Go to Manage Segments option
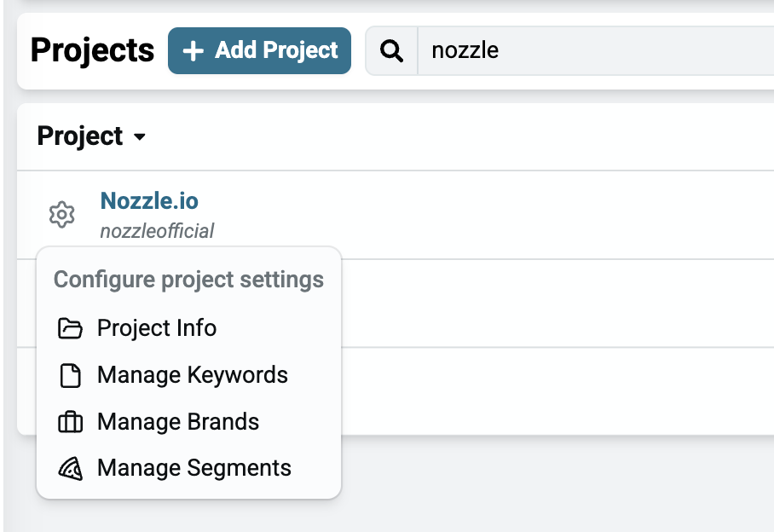Screen dimensions: 774x532 (x=188, y=468)
